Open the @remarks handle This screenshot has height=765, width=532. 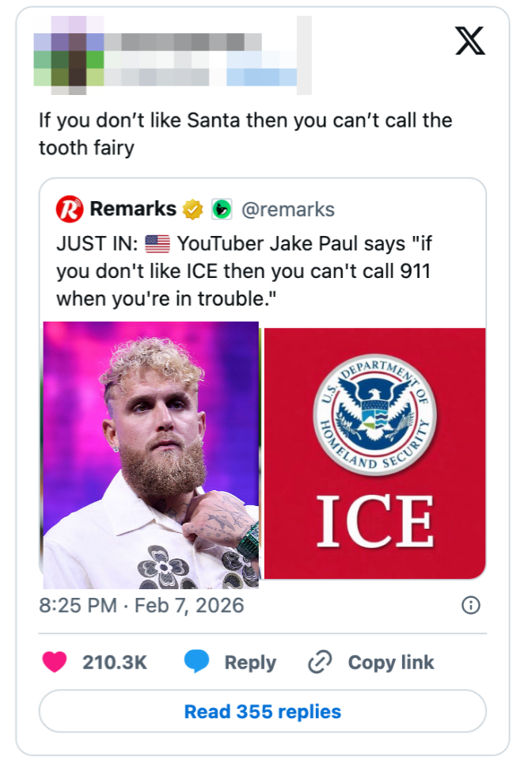click(x=287, y=210)
